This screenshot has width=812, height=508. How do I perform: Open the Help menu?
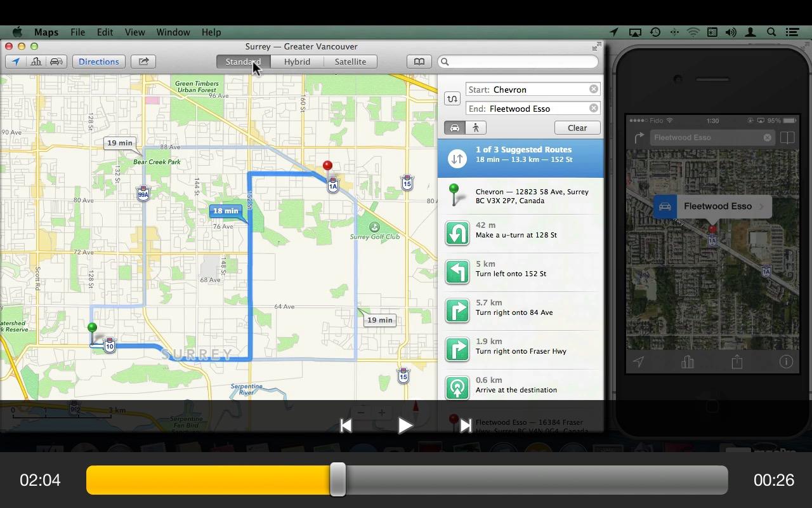coord(211,32)
